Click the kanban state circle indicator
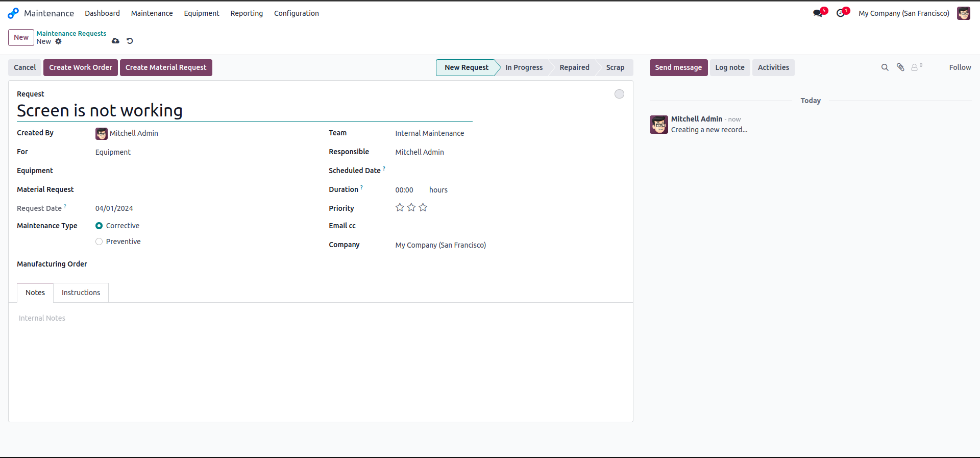Viewport: 980px width, 458px height. 619,94
